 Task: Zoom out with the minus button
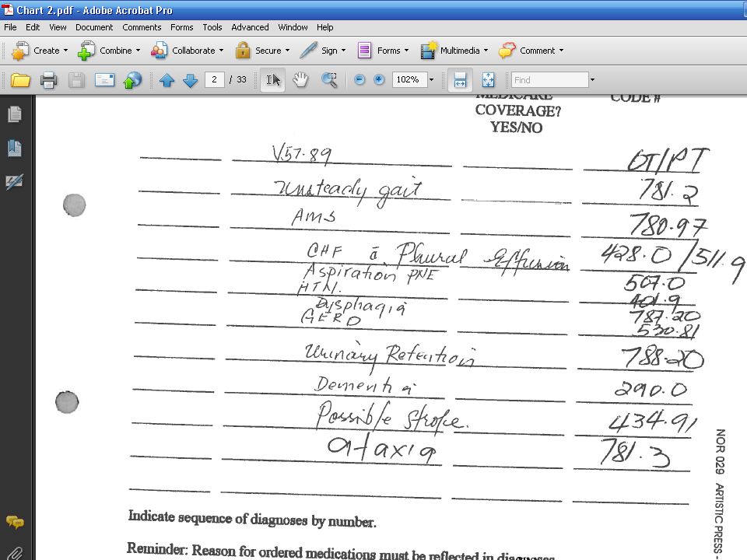point(359,80)
